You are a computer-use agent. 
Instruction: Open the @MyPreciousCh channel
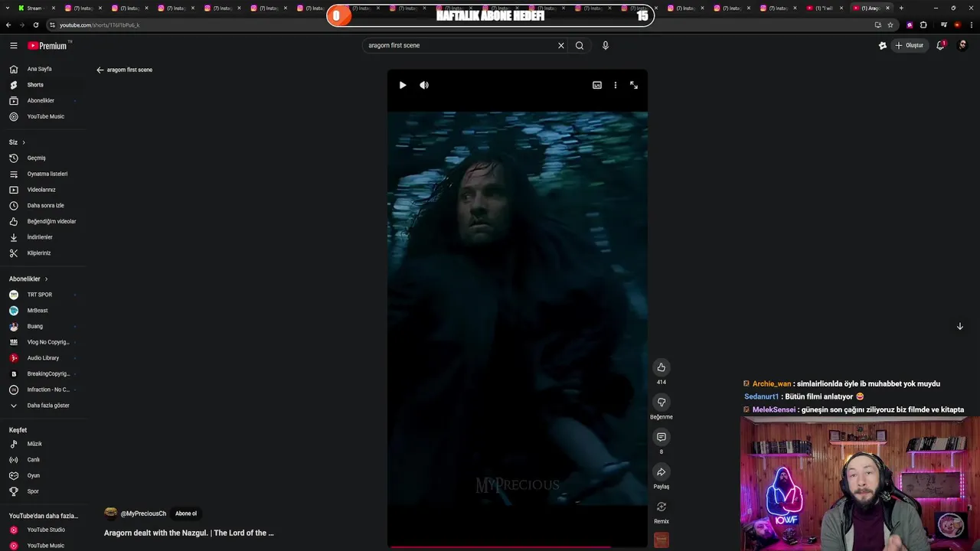click(143, 514)
